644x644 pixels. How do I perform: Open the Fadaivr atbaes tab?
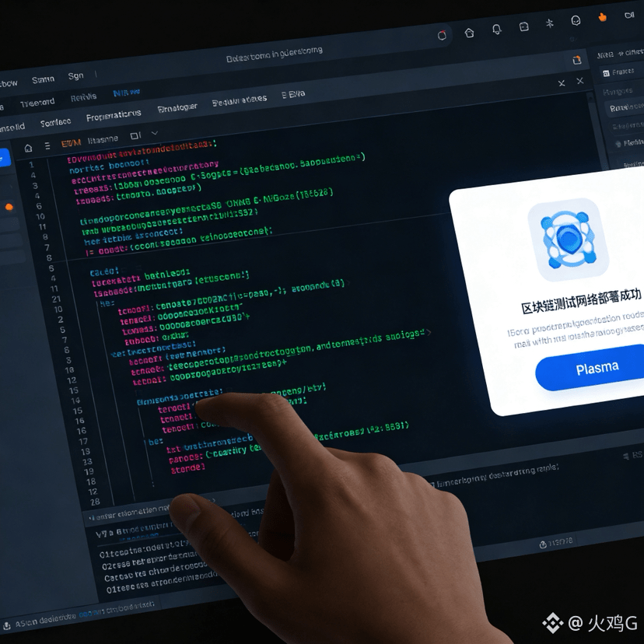(x=240, y=100)
